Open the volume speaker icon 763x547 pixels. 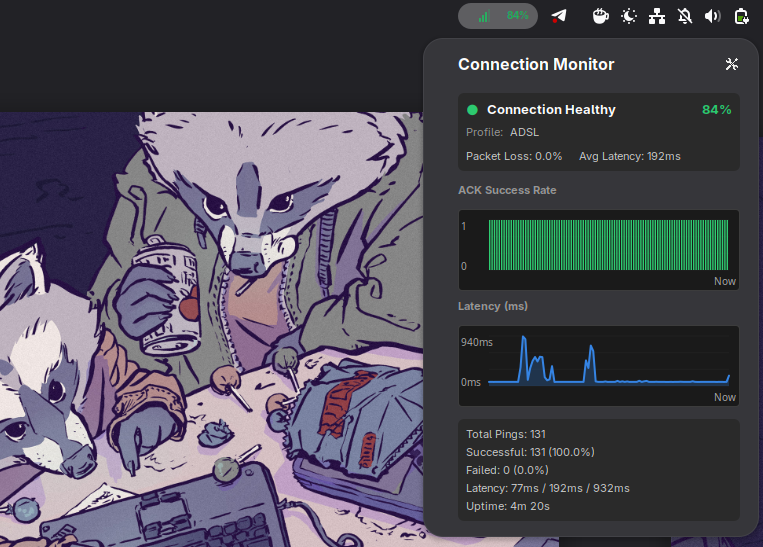pyautogui.click(x=712, y=16)
